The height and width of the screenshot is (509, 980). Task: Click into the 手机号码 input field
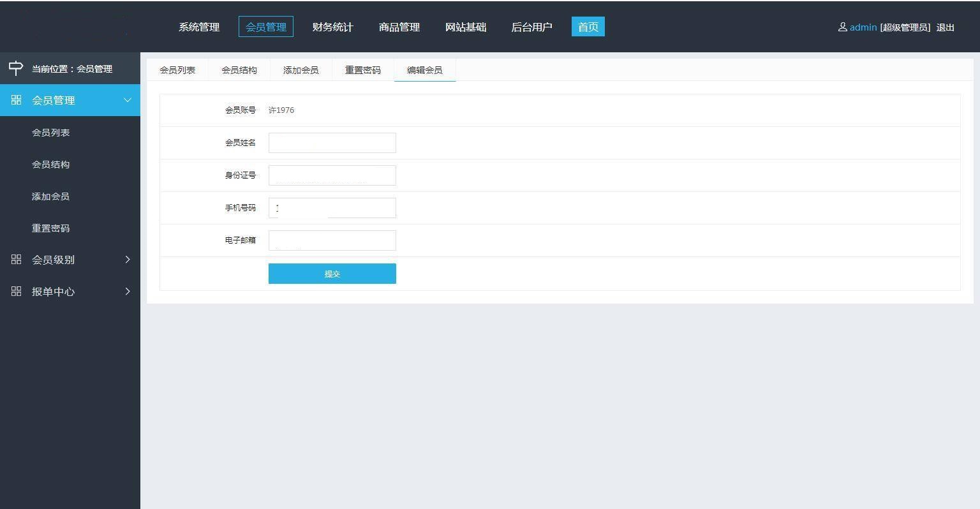tap(332, 208)
